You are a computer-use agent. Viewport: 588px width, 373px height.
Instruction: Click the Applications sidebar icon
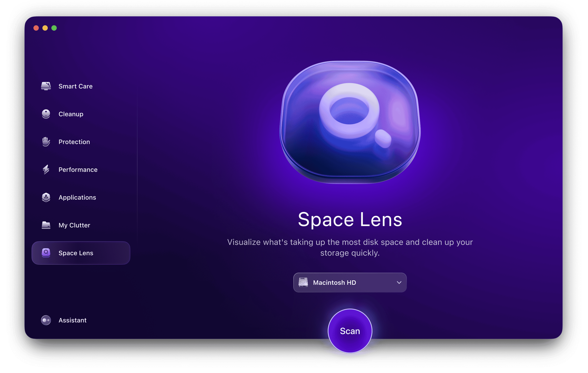tap(46, 197)
